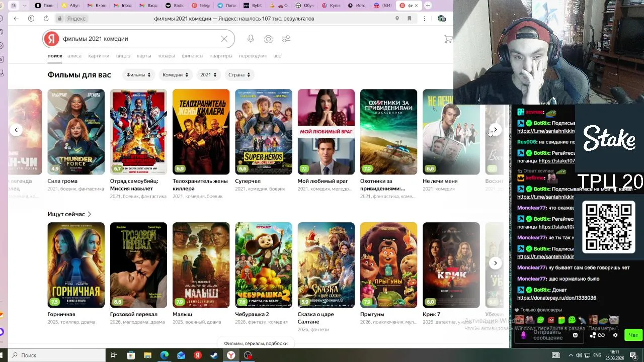Open the donatepay.ru donation link in chat
644x362 pixels.
coord(556,298)
